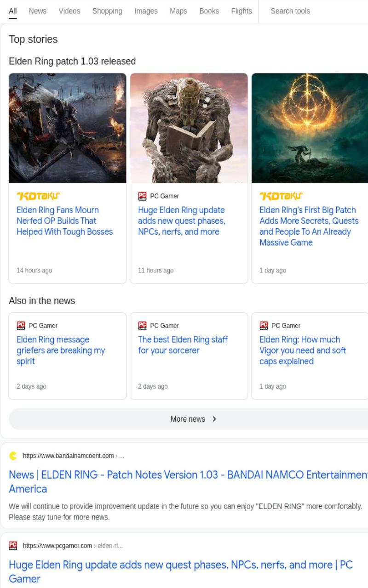This screenshot has width=368, height=588.
Task: Click Bandai Namco Pac-Man favicon
Action: 13,456
